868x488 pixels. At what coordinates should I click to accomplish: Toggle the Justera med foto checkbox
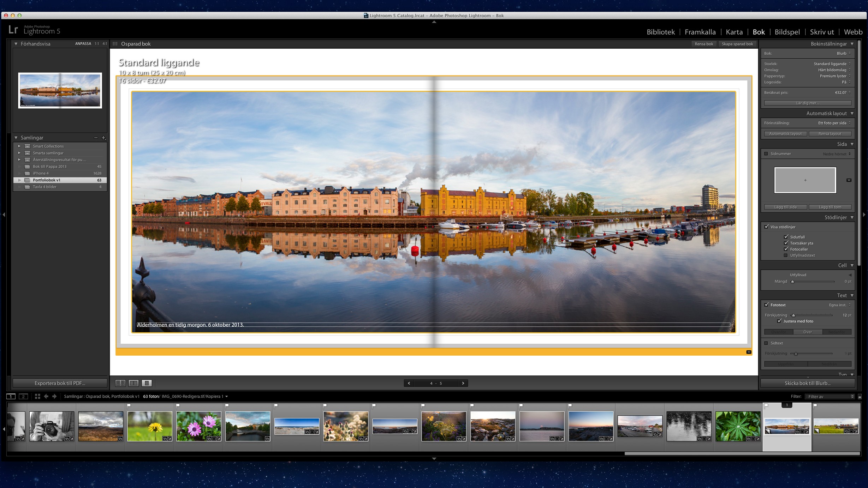point(779,321)
